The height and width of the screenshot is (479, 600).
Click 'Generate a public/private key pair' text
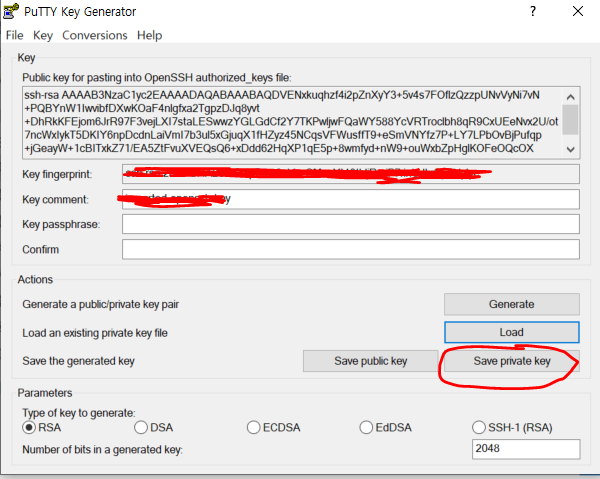pyautogui.click(x=100, y=305)
